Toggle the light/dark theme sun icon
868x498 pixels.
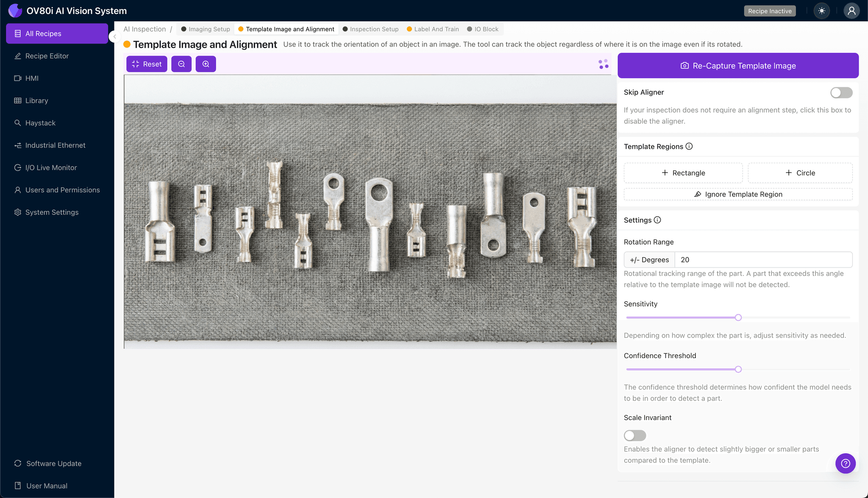[x=822, y=11]
